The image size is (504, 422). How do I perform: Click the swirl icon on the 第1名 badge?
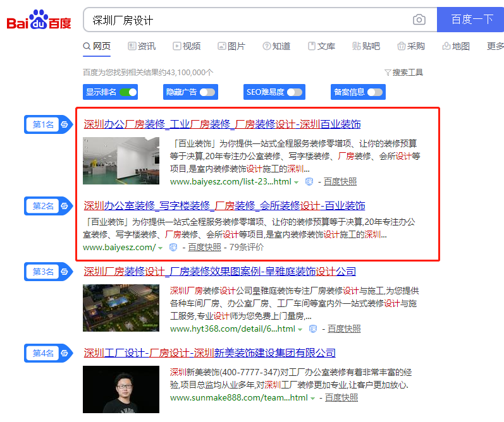tap(65, 124)
